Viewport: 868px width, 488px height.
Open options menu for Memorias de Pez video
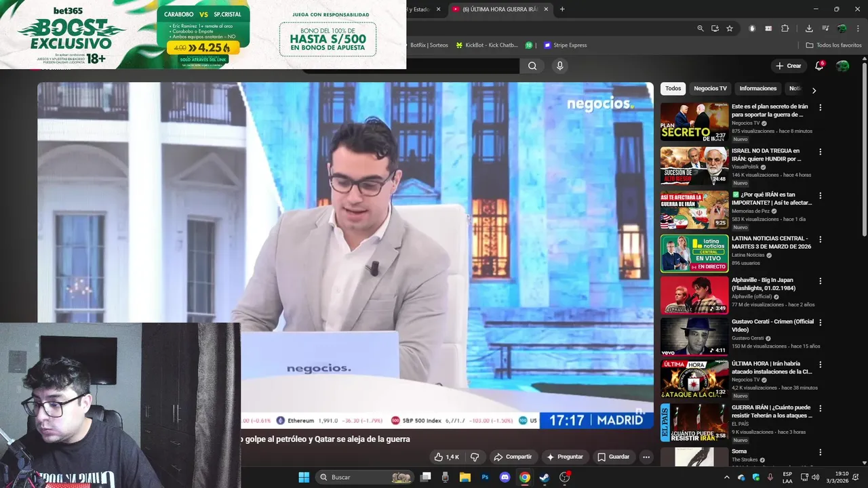tap(820, 196)
